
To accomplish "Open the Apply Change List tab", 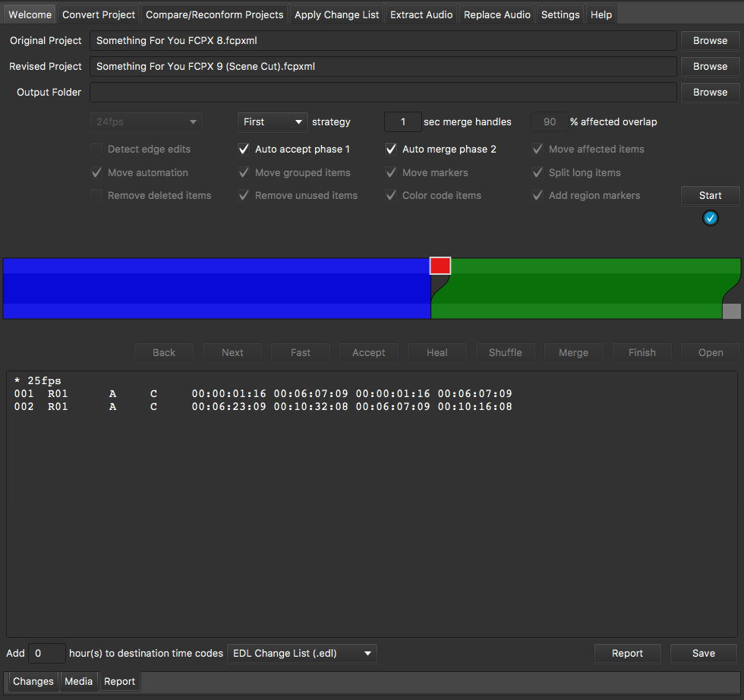I will point(337,14).
